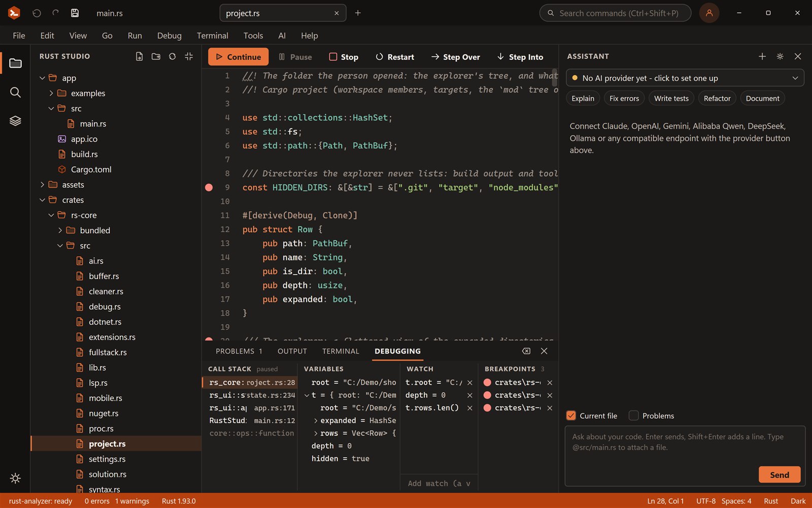Open the layers view in the activity bar
Screen dimensions: 812x508
(x=15, y=121)
